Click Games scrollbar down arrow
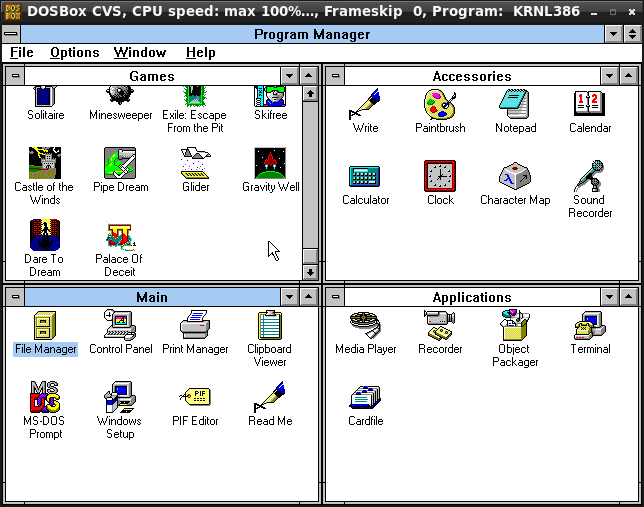Screen dimensions: 644x507 310,272
